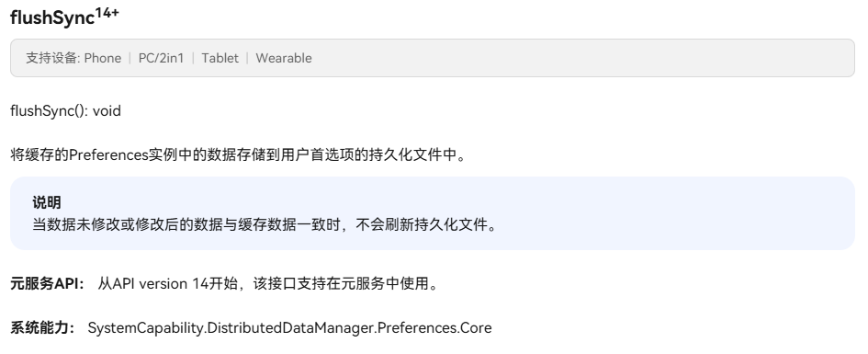
Task: Click the Preferences description sentence
Action: pos(238,155)
